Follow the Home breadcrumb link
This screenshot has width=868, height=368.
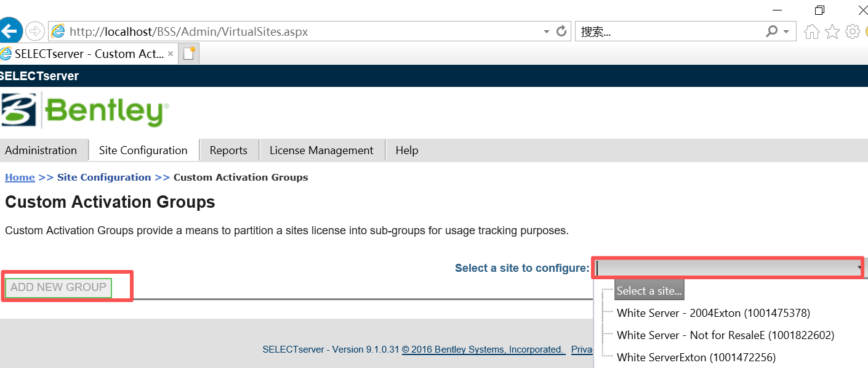pyautogui.click(x=20, y=178)
